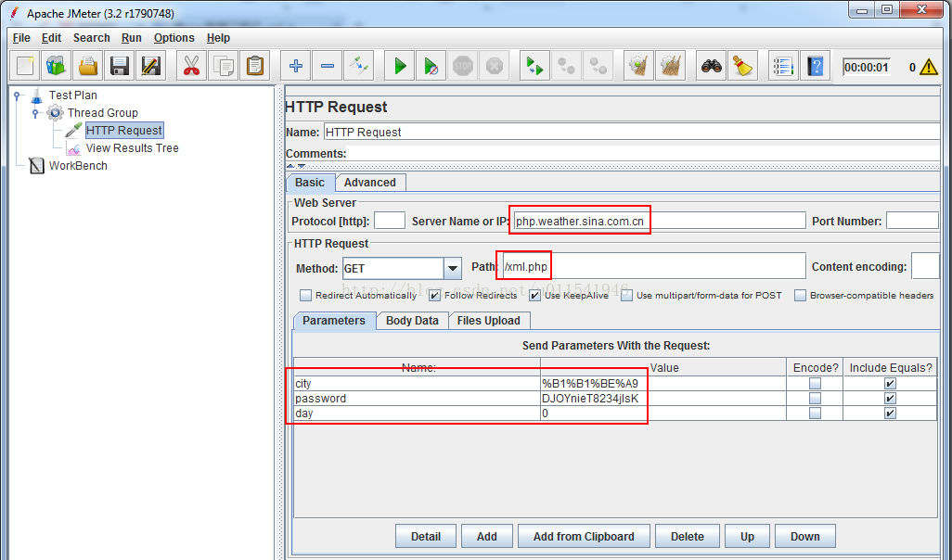Expand all with the plus icon
952x560 pixels.
(x=296, y=66)
